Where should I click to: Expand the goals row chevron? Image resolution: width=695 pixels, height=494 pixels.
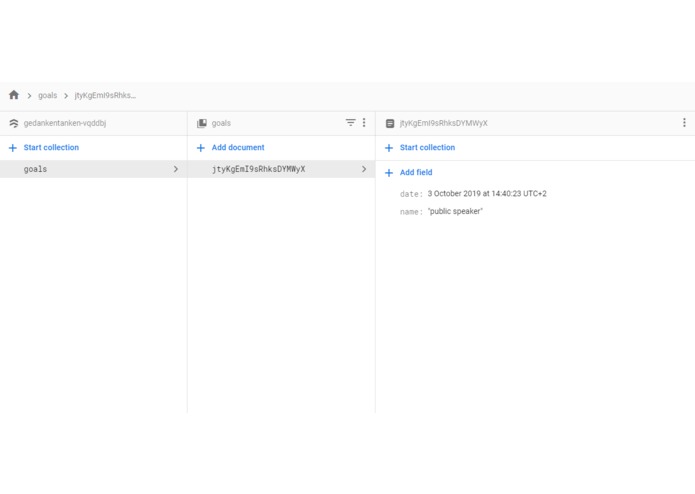click(176, 169)
